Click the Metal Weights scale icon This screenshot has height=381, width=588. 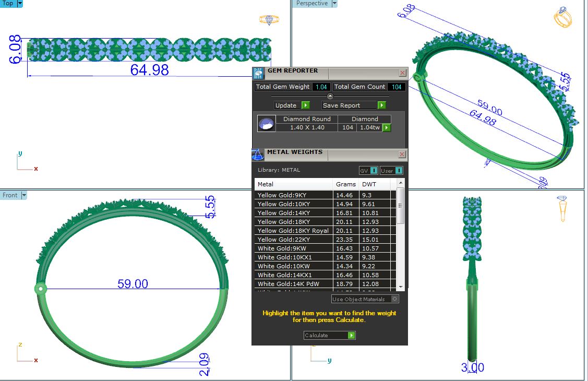coord(258,155)
